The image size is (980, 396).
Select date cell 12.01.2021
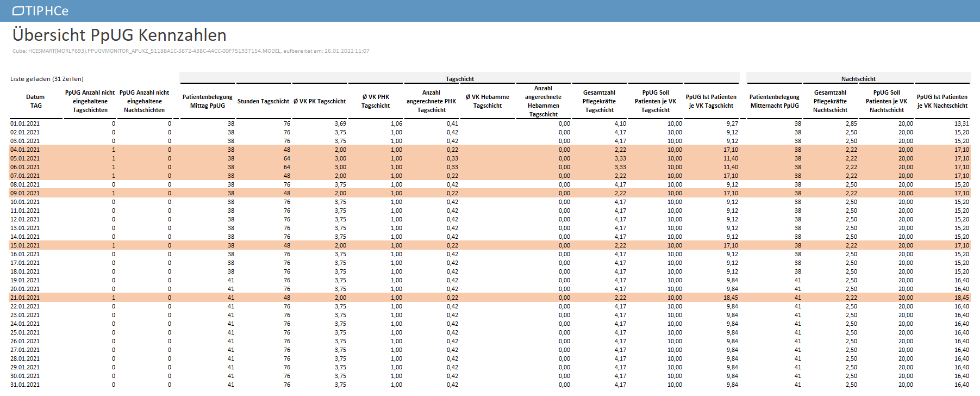(25, 219)
